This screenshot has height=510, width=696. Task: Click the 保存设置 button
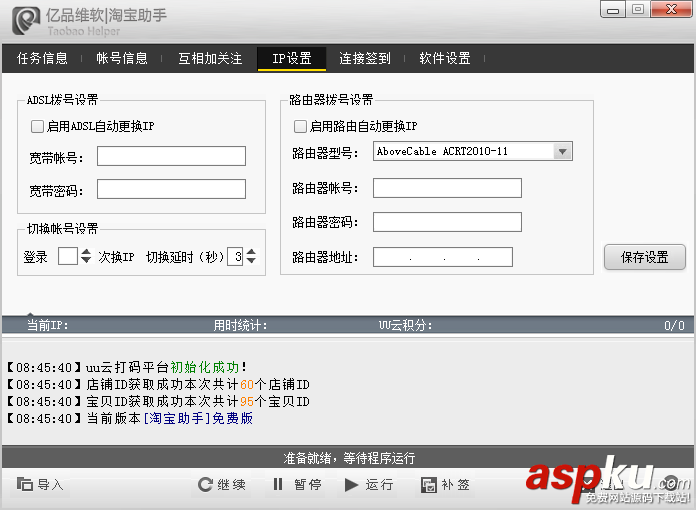click(x=645, y=257)
